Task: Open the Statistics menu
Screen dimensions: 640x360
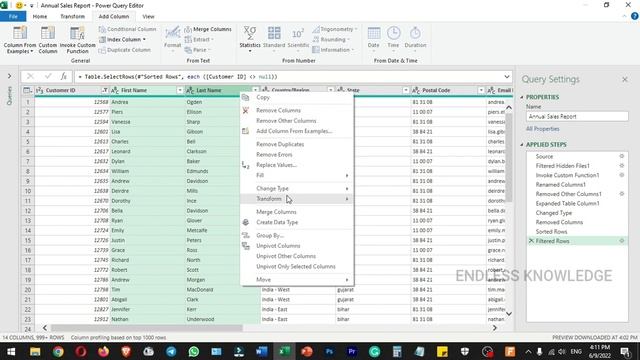Action: (250, 39)
